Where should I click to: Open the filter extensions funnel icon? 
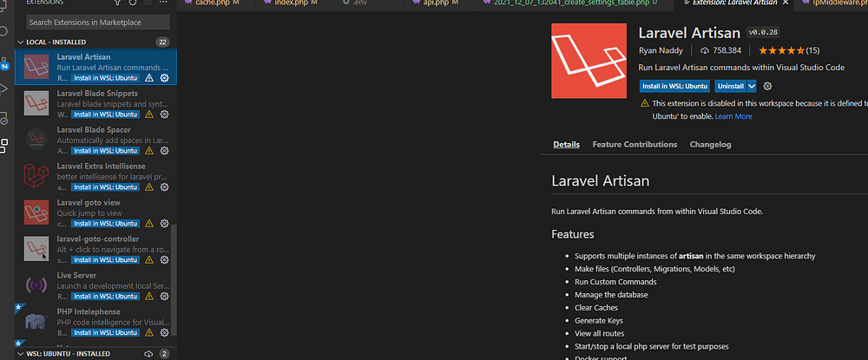pyautogui.click(x=117, y=3)
